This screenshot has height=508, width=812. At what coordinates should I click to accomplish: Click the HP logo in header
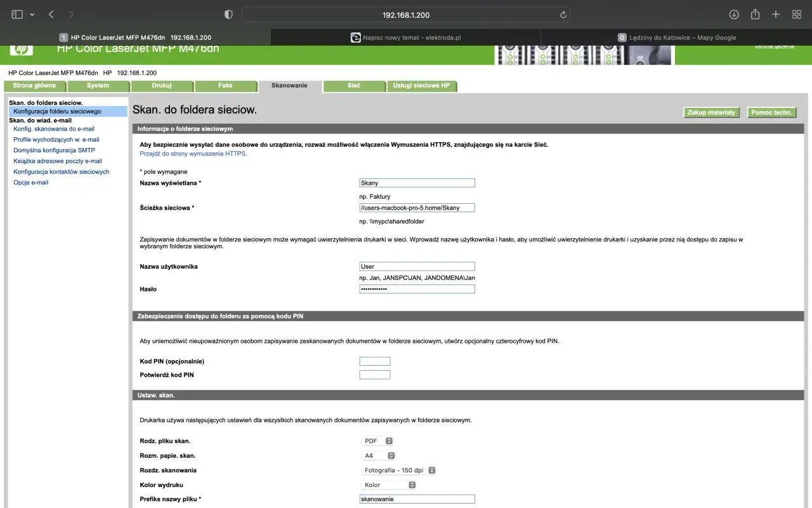pyautogui.click(x=21, y=50)
